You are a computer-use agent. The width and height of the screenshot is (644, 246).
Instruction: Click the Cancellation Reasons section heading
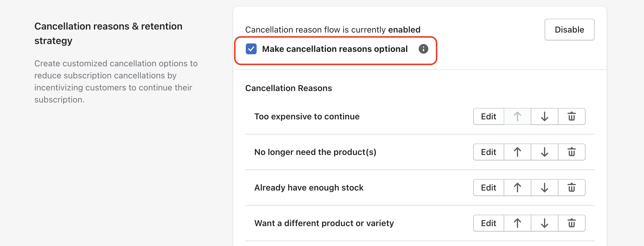click(288, 88)
